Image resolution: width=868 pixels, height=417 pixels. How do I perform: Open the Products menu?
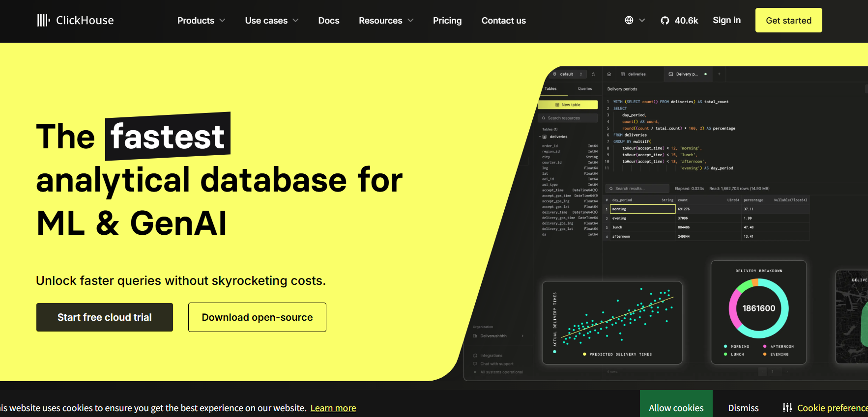point(201,21)
